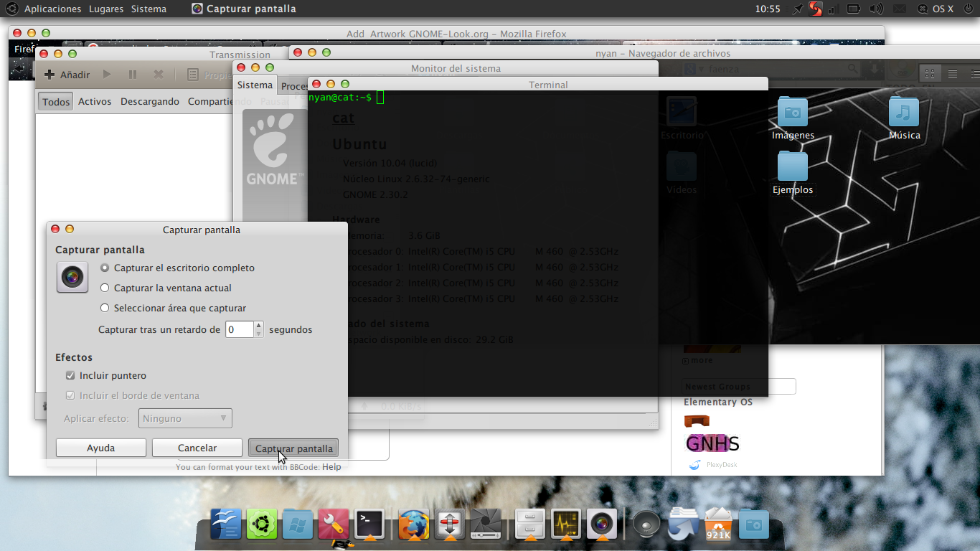Viewport: 980px width, 551px height.
Task: Open the Música folder
Action: pyautogui.click(x=904, y=118)
